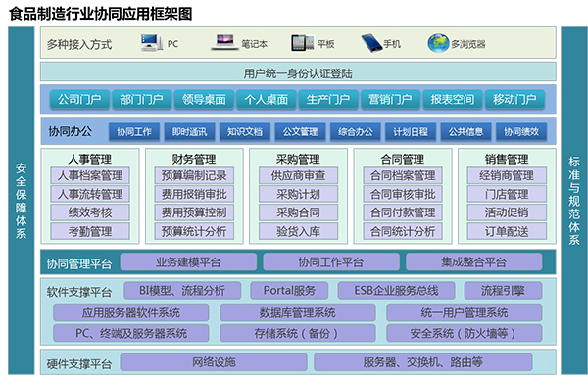Click the PC desktop computer icon
The height and width of the screenshot is (377, 588).
[152, 43]
